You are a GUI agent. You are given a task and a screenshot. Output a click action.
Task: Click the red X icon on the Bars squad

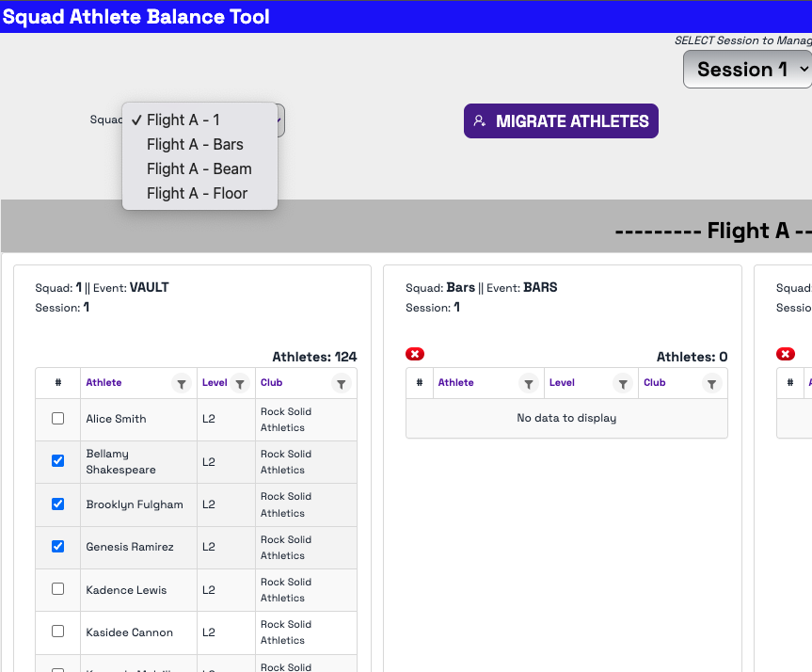(x=415, y=354)
